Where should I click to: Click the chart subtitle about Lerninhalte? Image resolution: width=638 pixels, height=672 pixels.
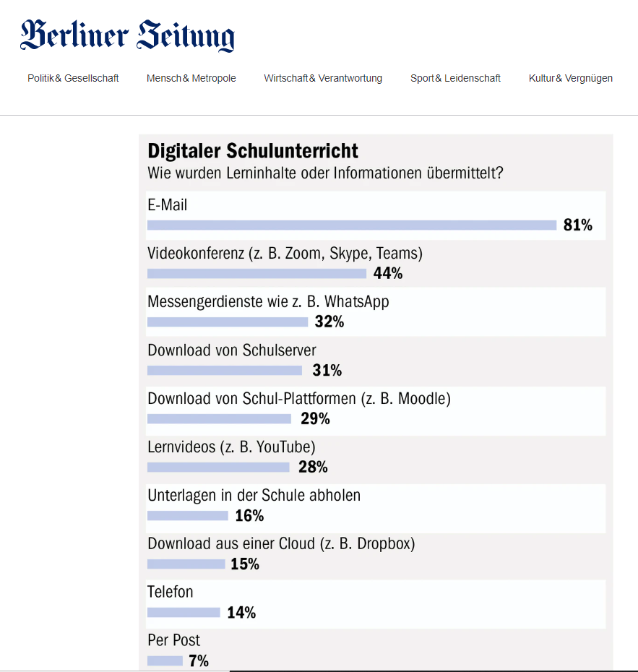(x=325, y=173)
